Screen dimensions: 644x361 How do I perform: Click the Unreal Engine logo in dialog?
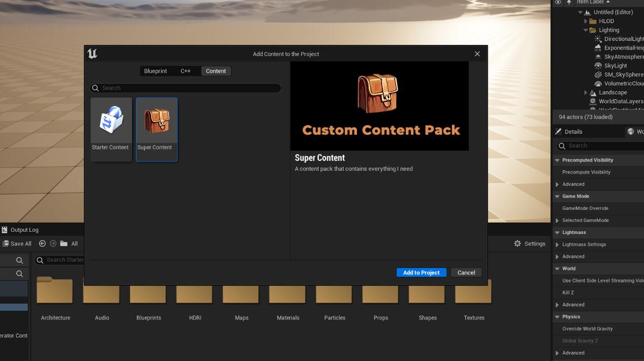point(92,54)
